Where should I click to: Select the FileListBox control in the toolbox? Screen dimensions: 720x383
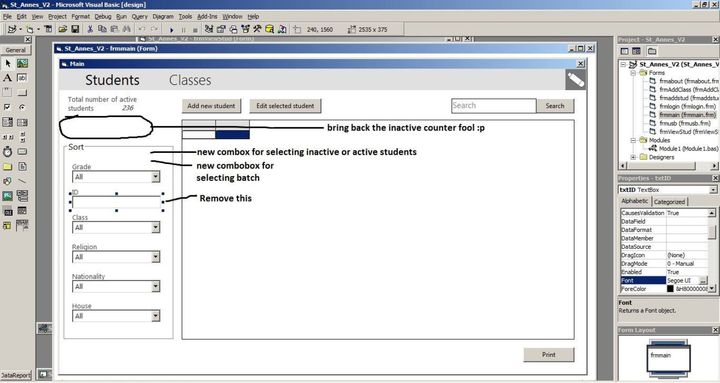[22, 166]
